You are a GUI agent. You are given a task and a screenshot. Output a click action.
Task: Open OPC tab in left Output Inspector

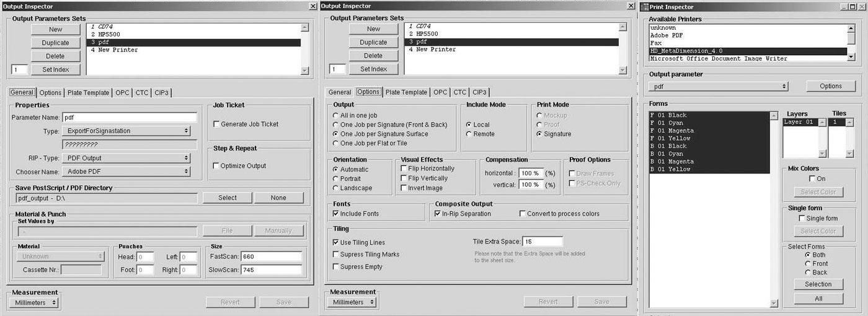point(122,93)
